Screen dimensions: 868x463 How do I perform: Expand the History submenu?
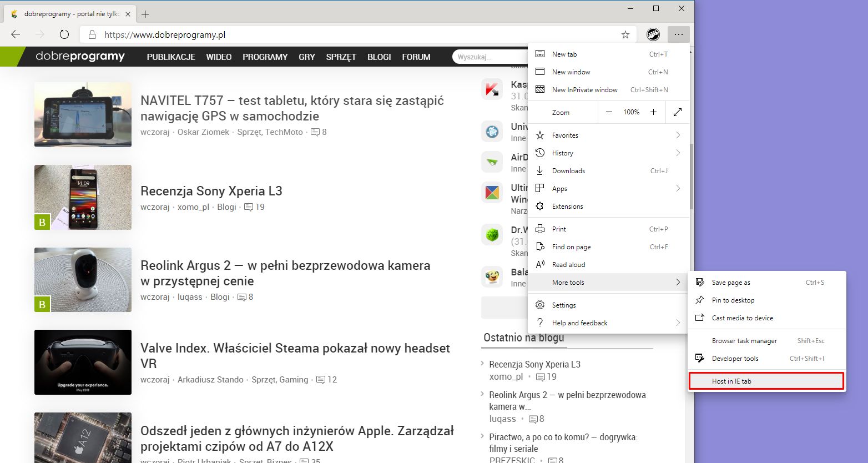[x=563, y=153]
